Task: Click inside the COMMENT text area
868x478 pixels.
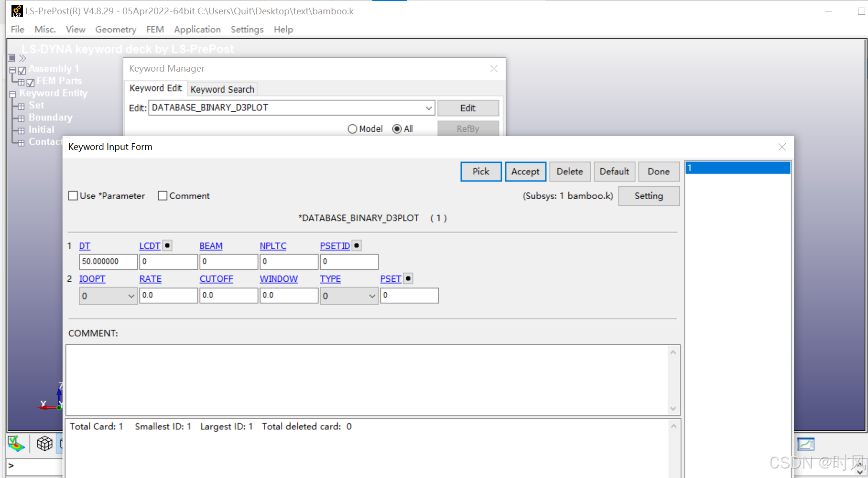Action: coord(367,380)
